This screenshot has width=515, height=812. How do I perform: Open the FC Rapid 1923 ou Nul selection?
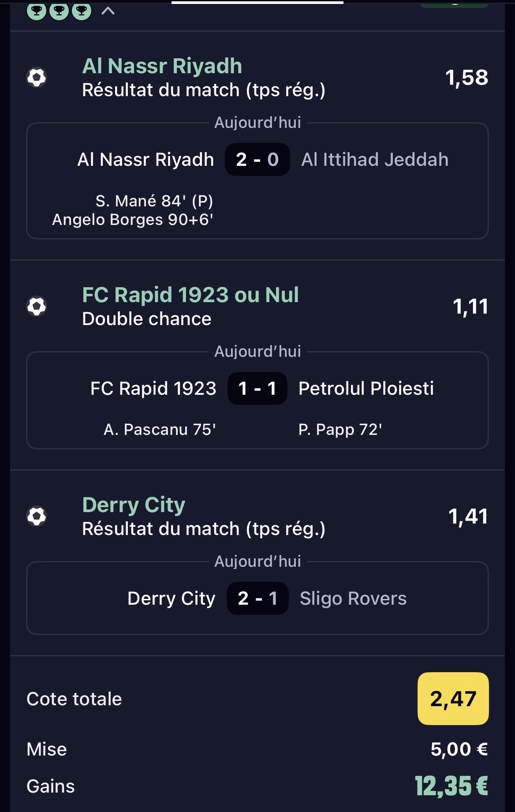click(x=190, y=295)
